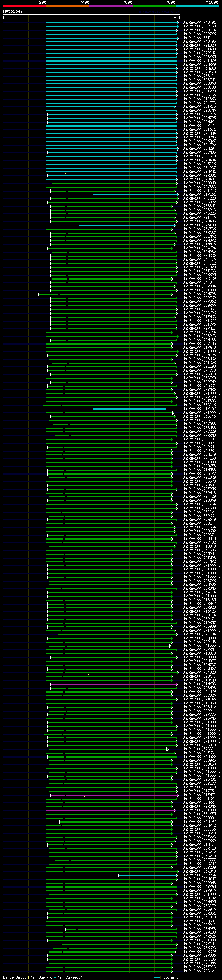This screenshot has width=222, height=980.
Task: Select hit label UniRef100_Q33BU3
Action: click(199, 183)
